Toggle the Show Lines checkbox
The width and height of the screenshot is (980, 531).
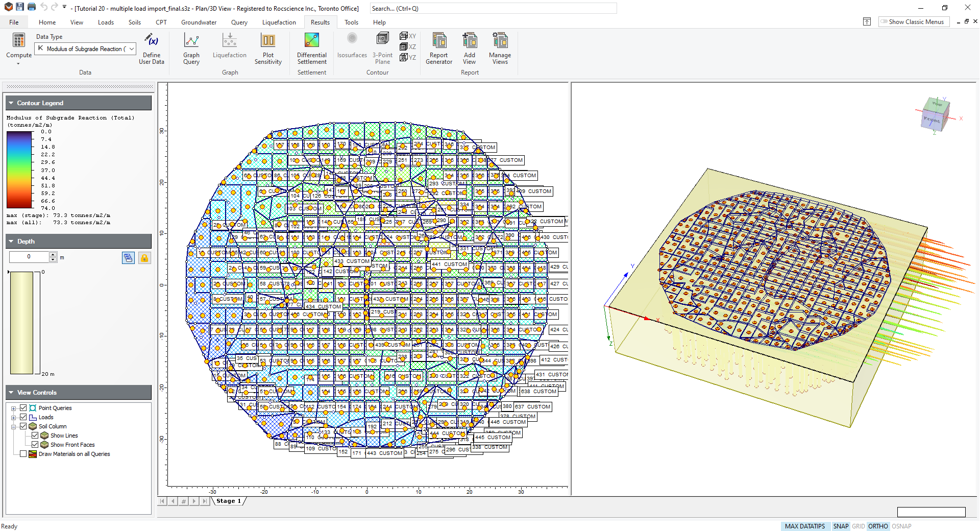[x=35, y=436]
